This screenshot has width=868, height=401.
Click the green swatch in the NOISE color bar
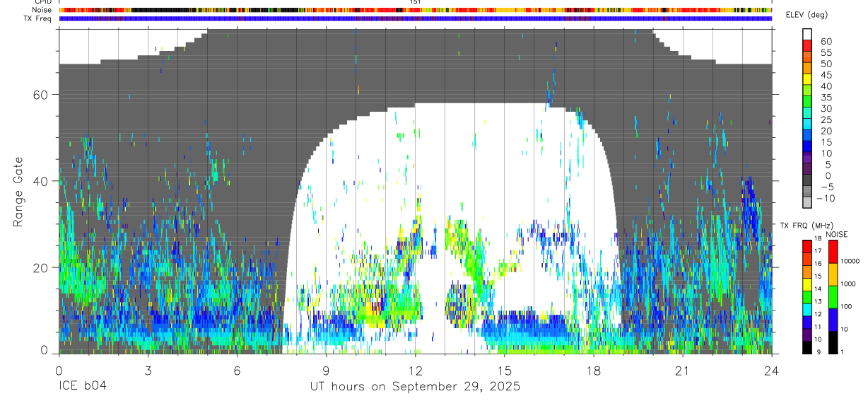coord(833,297)
